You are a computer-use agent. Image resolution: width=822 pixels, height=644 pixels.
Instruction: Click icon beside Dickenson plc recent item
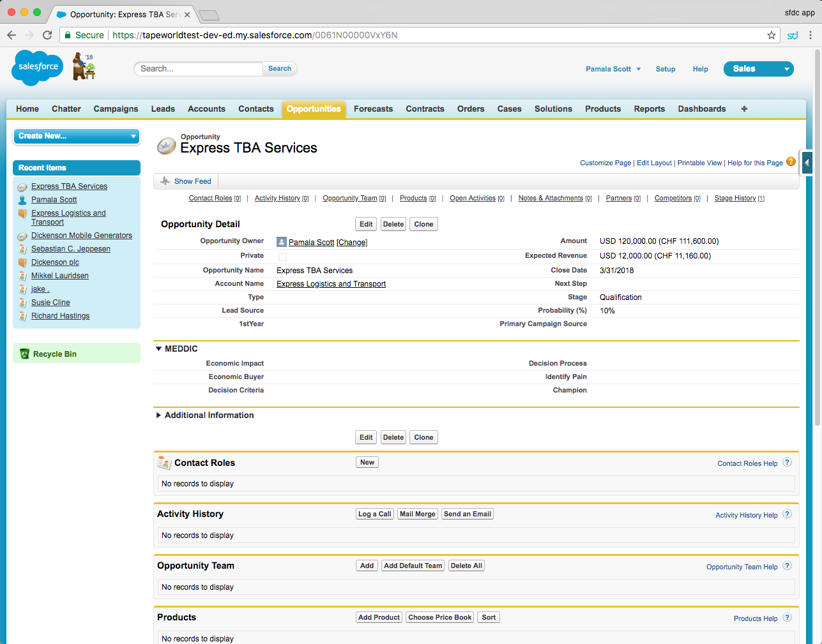22,262
